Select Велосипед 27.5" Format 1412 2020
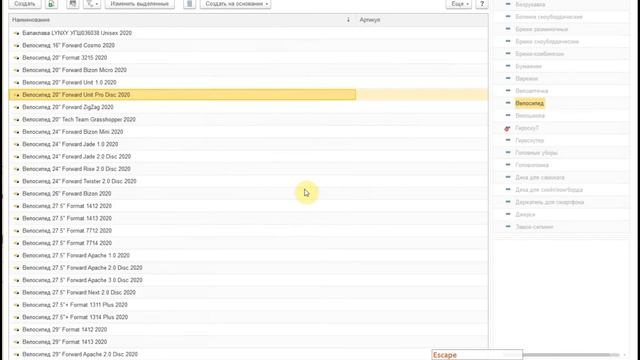This screenshot has height=360, width=640. 248,206
